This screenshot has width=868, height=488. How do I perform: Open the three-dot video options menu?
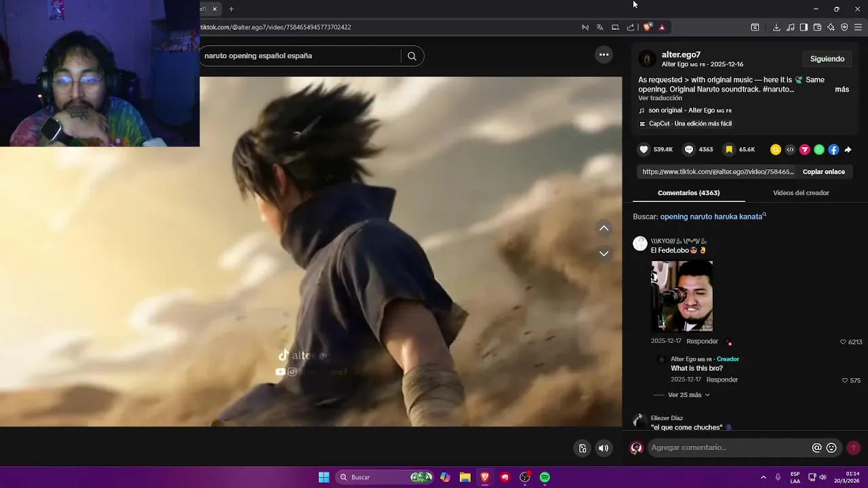tap(604, 55)
